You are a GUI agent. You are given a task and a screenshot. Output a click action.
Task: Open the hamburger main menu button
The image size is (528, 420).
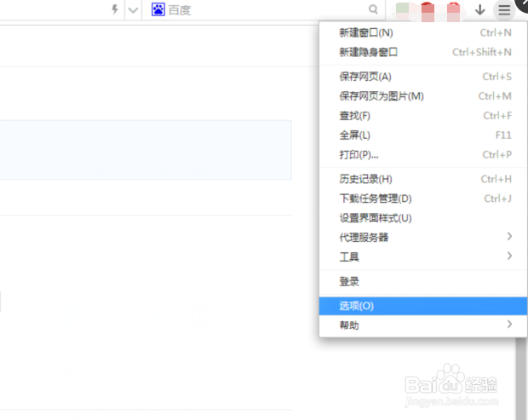[x=504, y=10]
